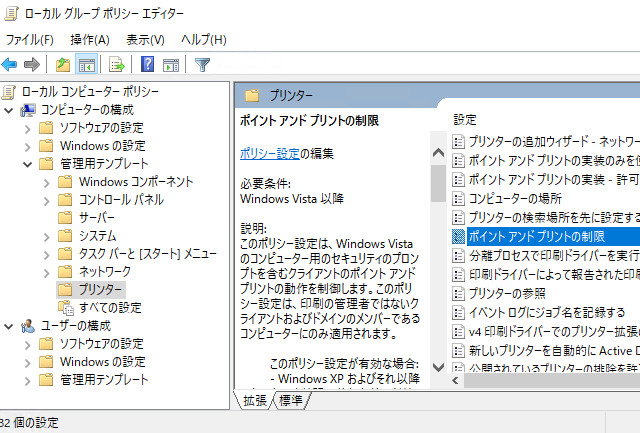Select the プリンターの参照 policy setting
Viewport: 640px width, 433px height.
click(x=507, y=293)
